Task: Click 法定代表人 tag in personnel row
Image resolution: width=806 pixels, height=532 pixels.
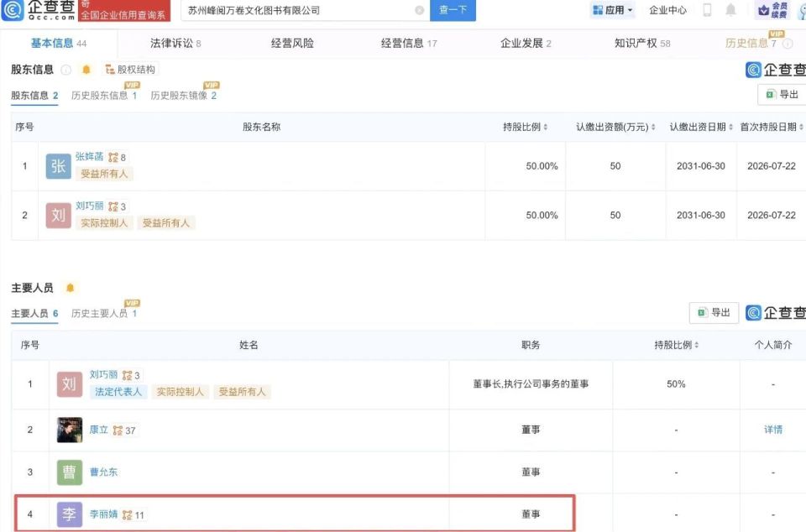Action: pyautogui.click(x=118, y=392)
